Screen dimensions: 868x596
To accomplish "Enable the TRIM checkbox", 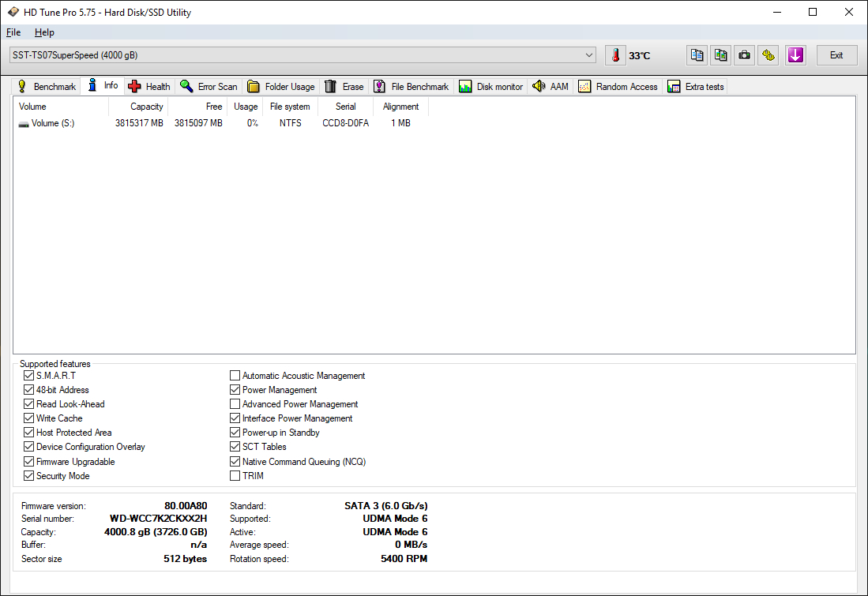I will coord(235,476).
